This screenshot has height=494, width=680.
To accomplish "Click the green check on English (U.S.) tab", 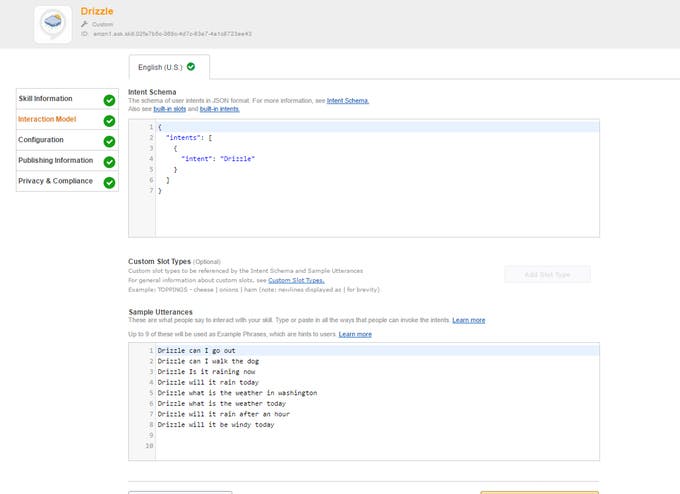I will pyautogui.click(x=191, y=67).
